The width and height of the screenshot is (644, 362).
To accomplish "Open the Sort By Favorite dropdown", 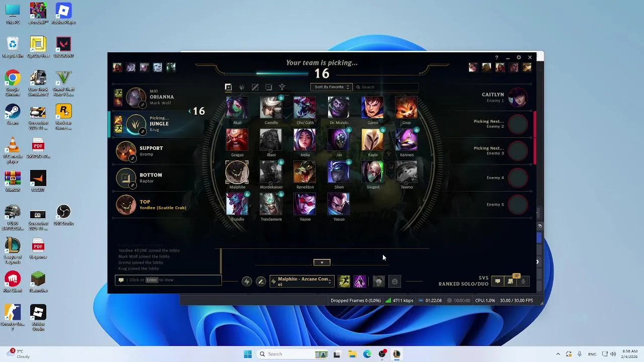I will tap(332, 87).
